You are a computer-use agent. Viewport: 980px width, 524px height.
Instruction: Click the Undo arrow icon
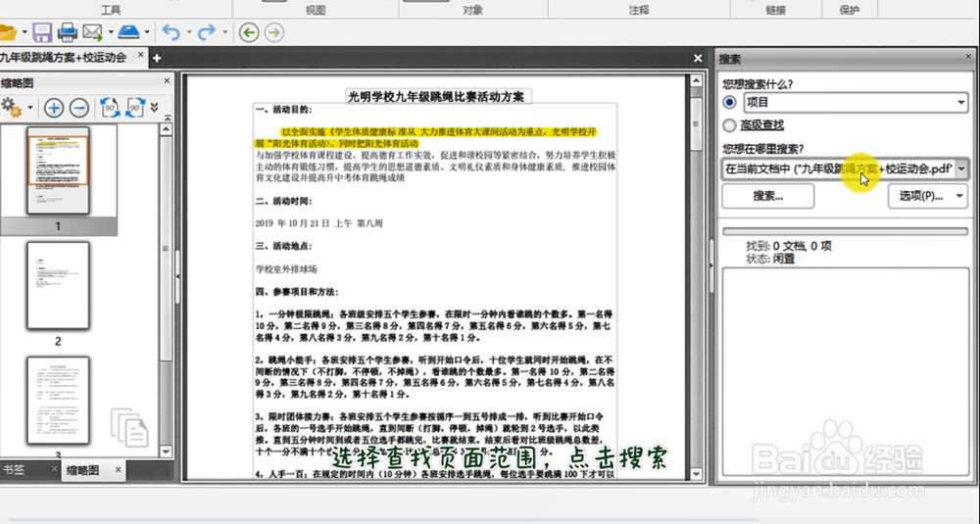point(171,32)
